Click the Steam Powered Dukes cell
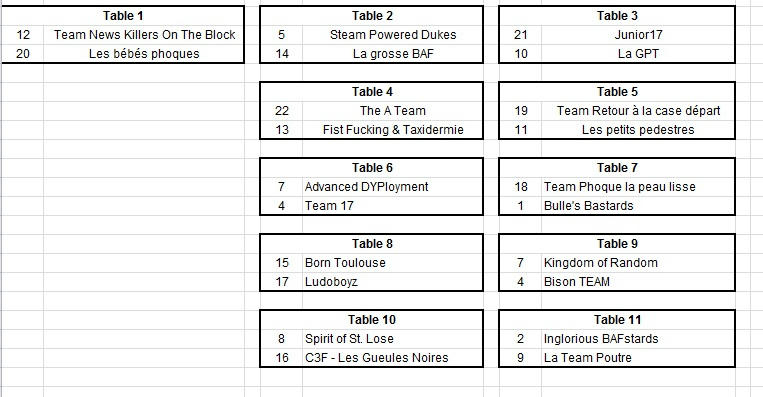The width and height of the screenshot is (763, 397). [393, 35]
